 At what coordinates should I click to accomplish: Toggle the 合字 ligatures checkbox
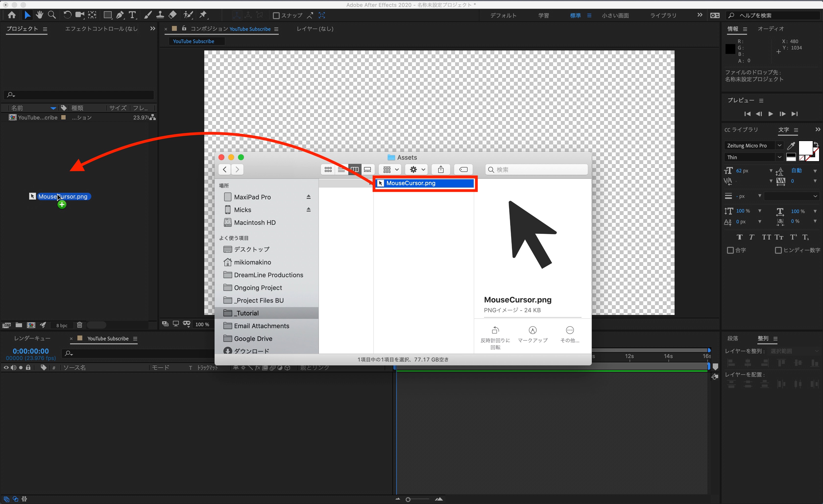pyautogui.click(x=730, y=250)
